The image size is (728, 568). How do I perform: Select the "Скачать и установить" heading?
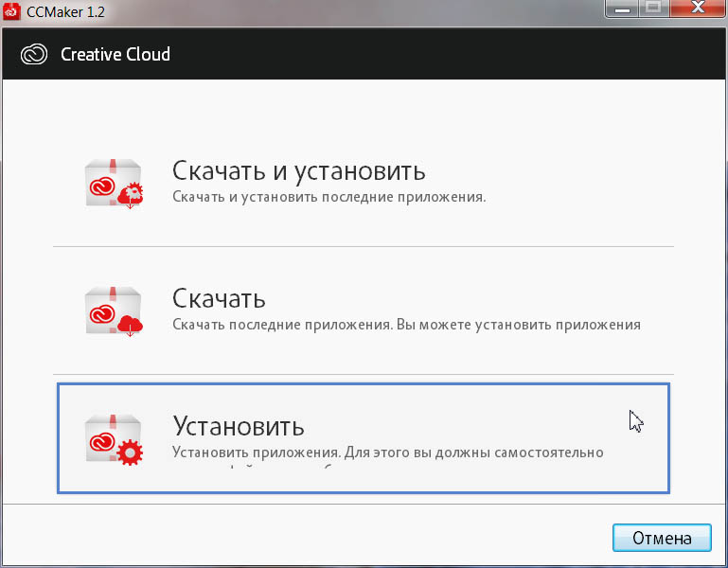(298, 171)
